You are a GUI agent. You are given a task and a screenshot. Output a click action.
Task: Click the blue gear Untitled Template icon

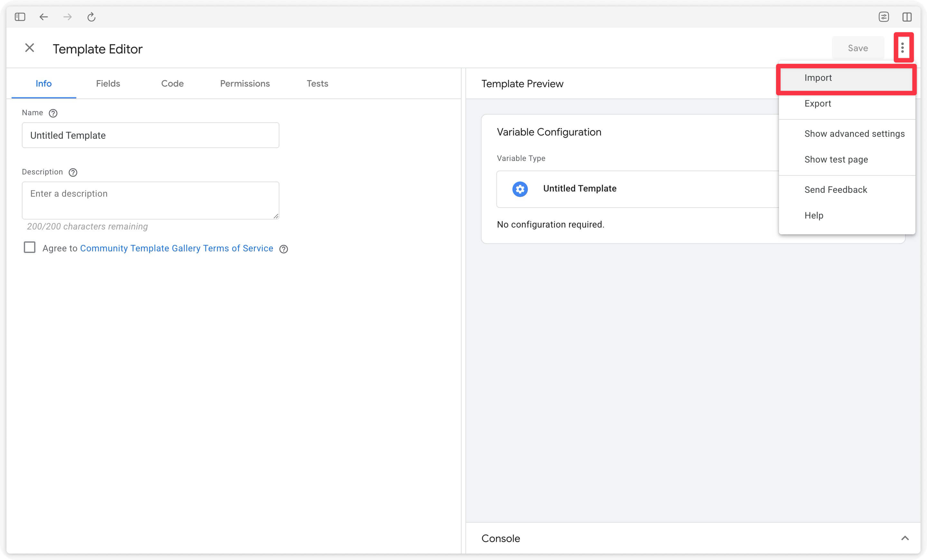click(520, 189)
